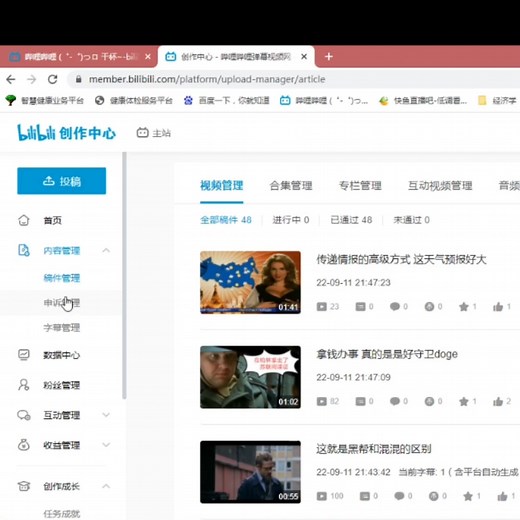Expand the 收益管理 section chevron
The width and height of the screenshot is (520, 520).
click(x=106, y=445)
